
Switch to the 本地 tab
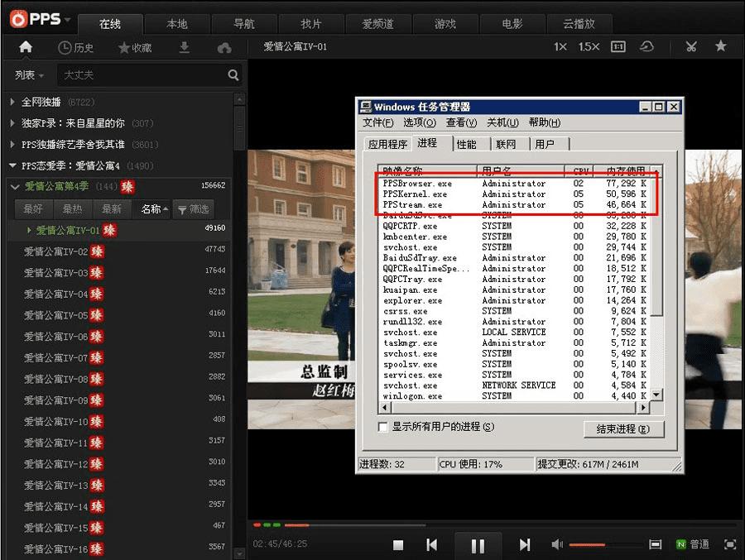(x=177, y=24)
